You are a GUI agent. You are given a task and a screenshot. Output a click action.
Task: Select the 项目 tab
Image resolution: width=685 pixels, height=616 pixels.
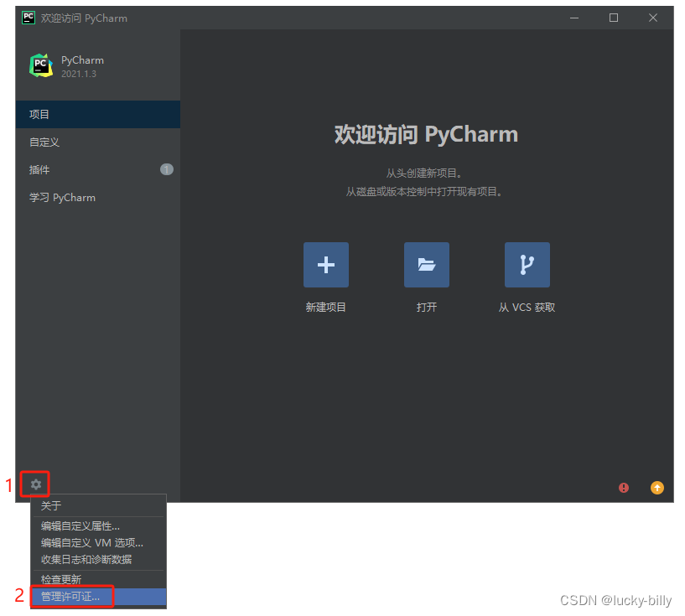coord(98,114)
